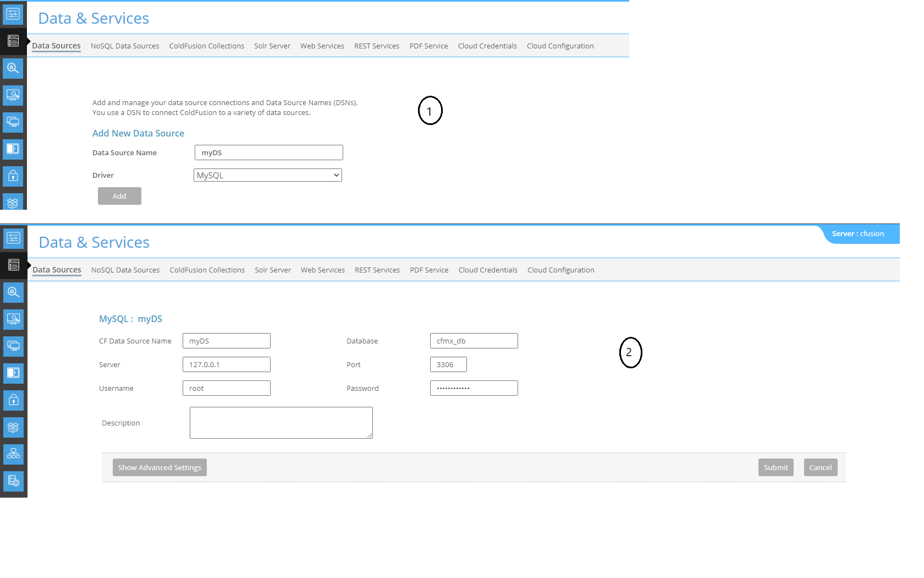Open Debugging & Logging magnifier icon

click(13, 292)
